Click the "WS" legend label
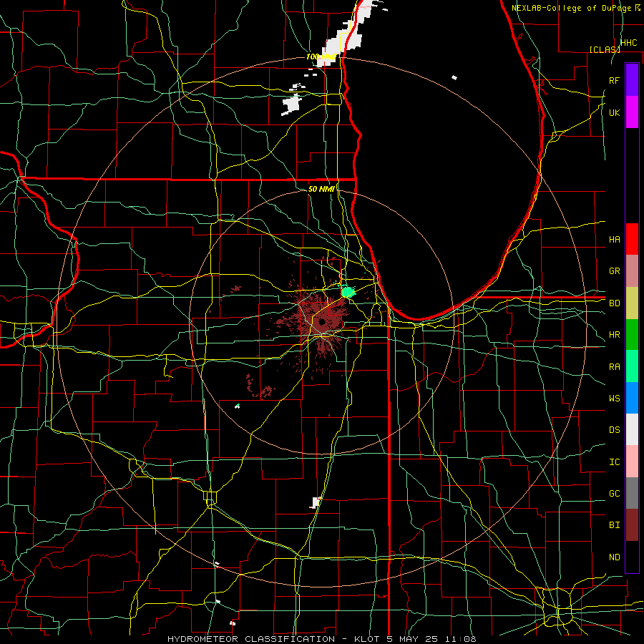Image resolution: width=644 pixels, height=644 pixels. pos(614,399)
